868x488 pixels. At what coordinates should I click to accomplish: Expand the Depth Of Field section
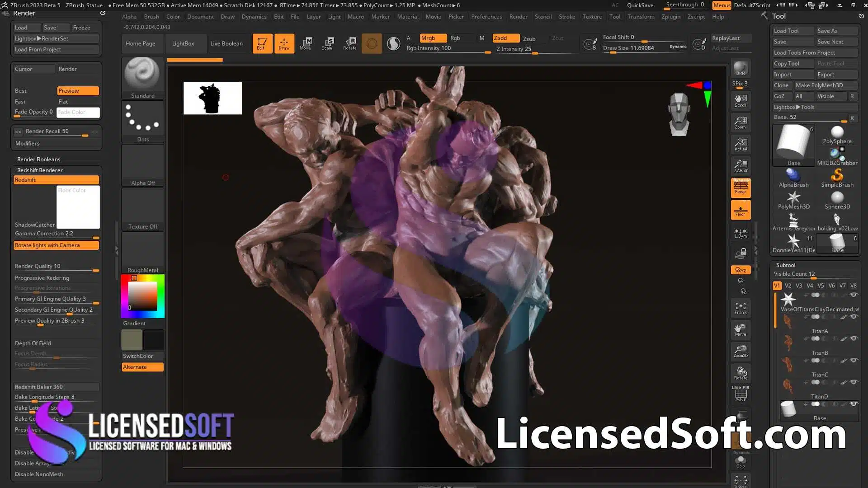pos(33,343)
